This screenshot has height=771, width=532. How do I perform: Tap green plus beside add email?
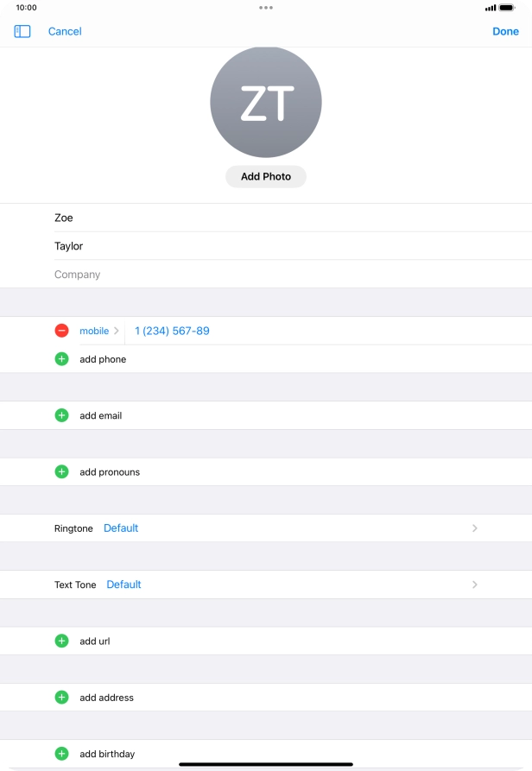61,415
